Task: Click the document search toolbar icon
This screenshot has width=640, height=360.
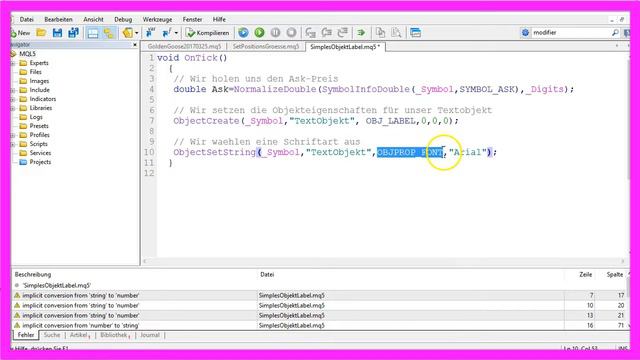Action: click(x=396, y=33)
